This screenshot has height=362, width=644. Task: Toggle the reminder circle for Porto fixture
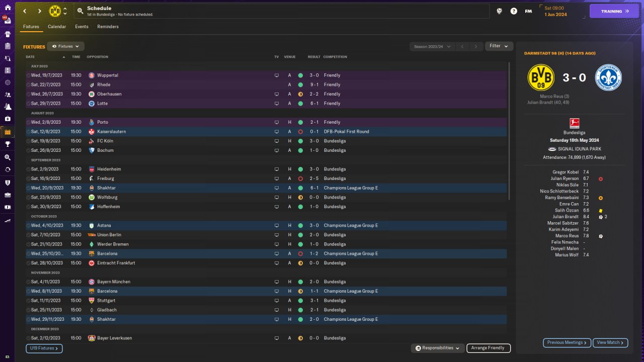click(x=28, y=122)
